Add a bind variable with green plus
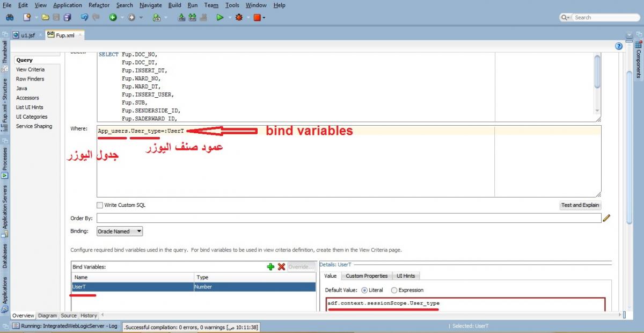This screenshot has width=644, height=333. [270, 266]
